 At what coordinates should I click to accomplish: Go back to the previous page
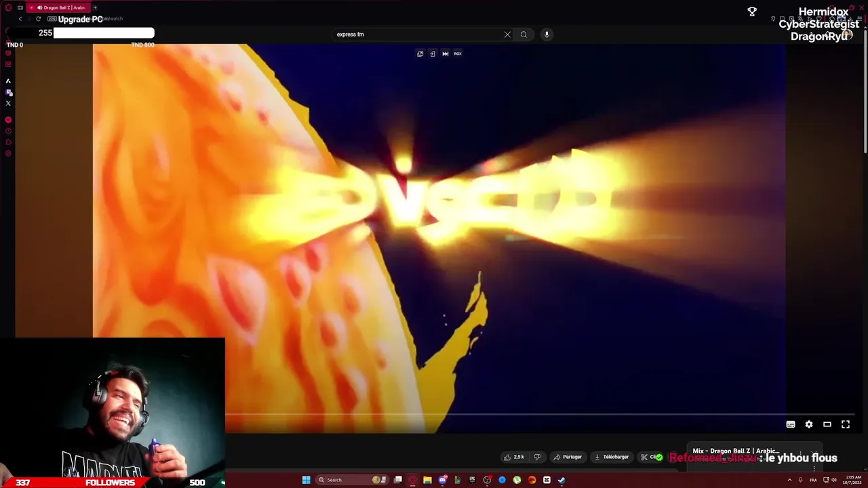20,19
